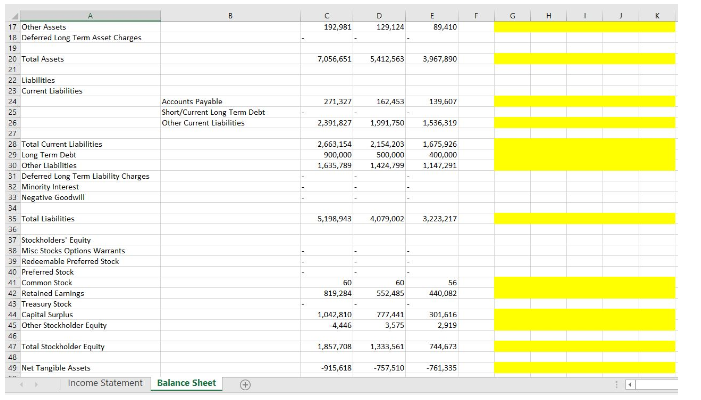Click yellow highlighted cell in Accounts Payable row
Viewport: 701px width, 400px height.
click(585, 101)
